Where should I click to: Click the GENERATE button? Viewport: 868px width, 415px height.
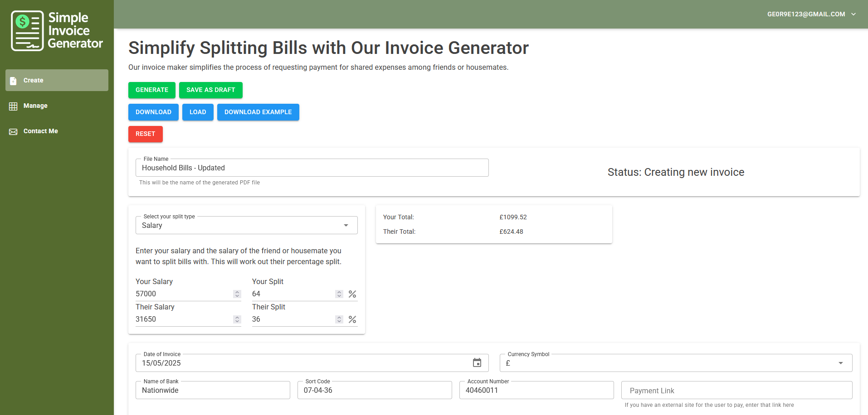coord(151,90)
